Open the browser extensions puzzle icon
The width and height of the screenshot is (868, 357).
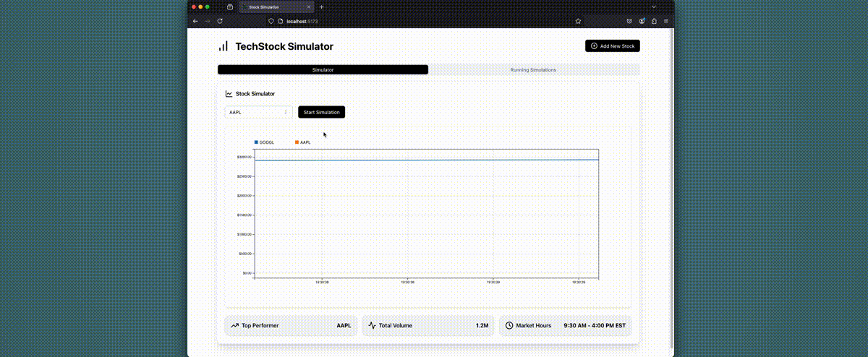coord(654,21)
